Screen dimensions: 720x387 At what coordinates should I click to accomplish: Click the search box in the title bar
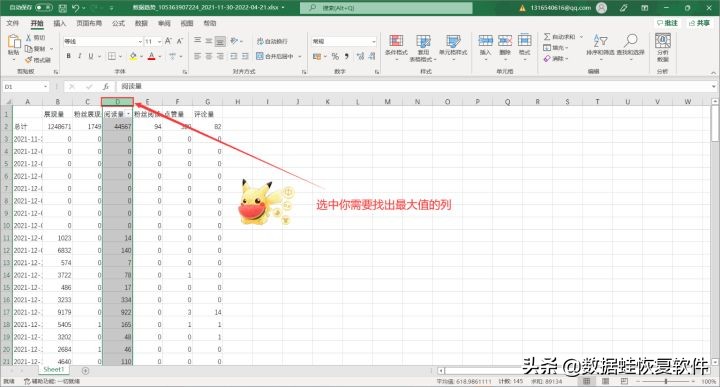[x=386, y=8]
